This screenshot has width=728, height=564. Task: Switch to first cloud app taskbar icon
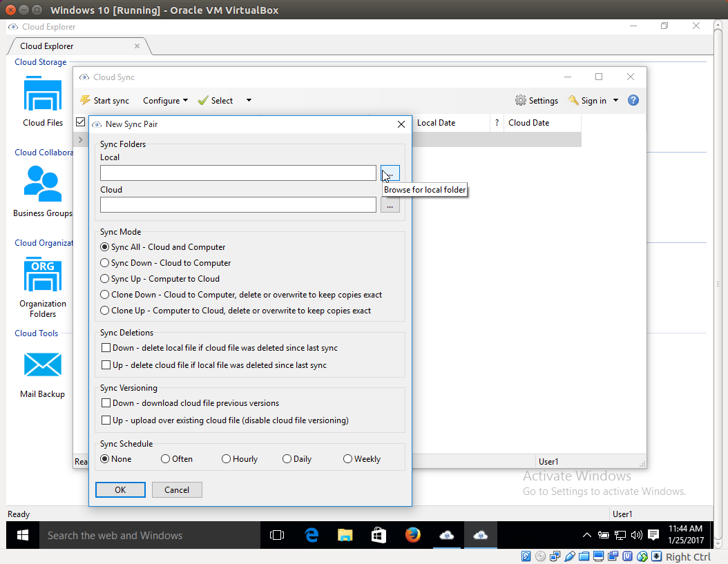(447, 535)
